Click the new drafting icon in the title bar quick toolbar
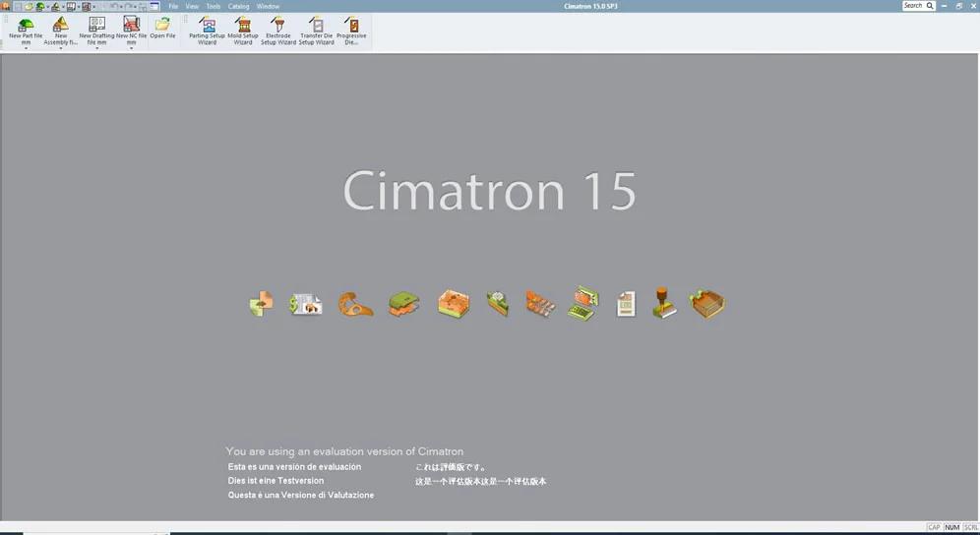The height and width of the screenshot is (535, 980). pos(71,6)
